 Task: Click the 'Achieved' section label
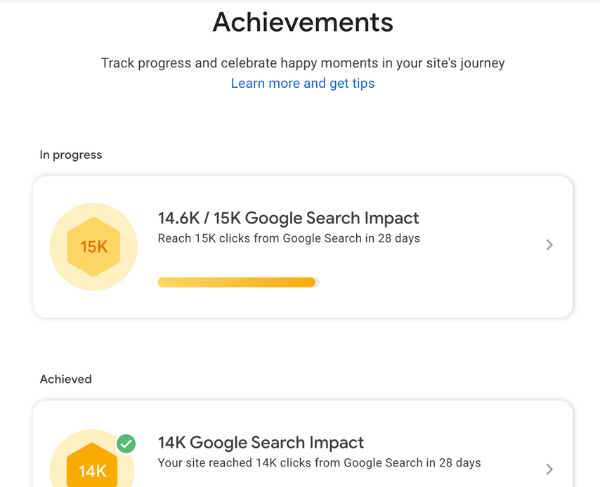pos(66,379)
